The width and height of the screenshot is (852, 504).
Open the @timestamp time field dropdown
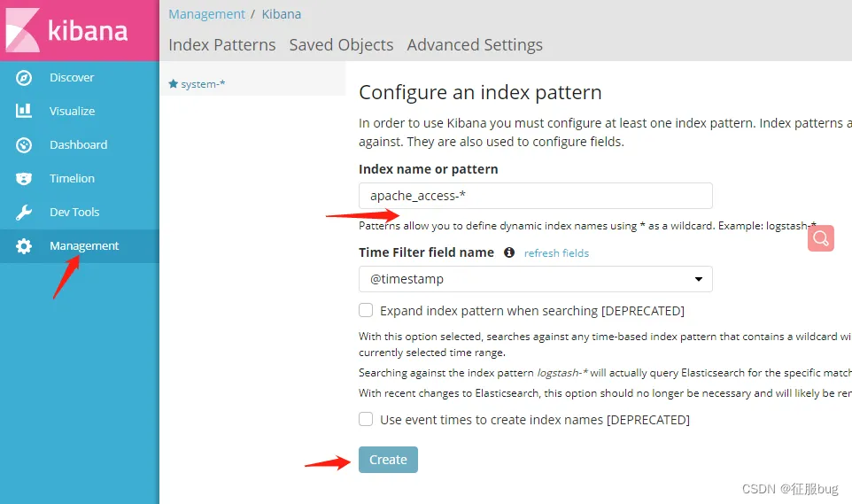point(535,279)
